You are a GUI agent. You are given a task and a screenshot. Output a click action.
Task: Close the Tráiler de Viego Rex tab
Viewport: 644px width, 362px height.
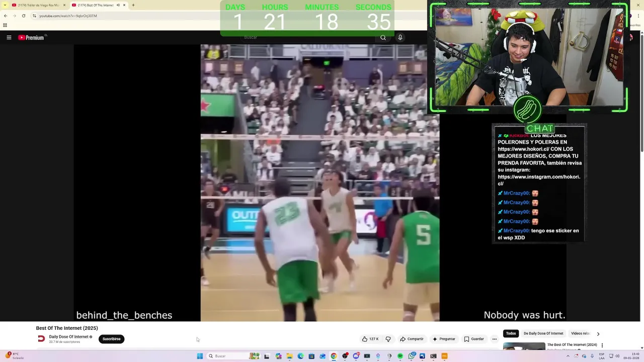pos(64,5)
